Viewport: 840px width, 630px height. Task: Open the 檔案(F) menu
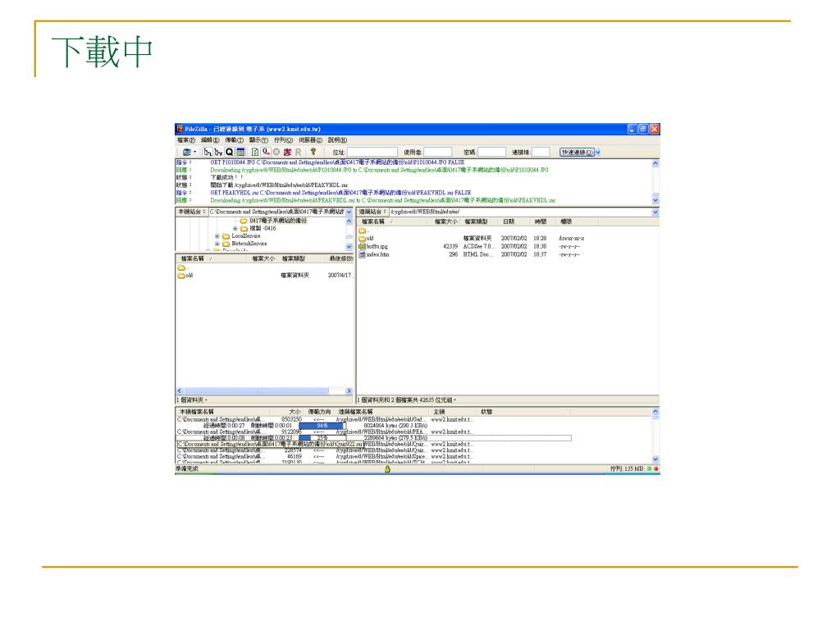(186, 140)
